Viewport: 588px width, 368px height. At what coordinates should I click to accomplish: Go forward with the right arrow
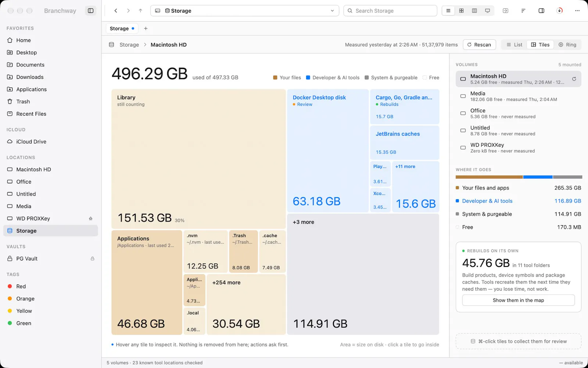coord(128,11)
